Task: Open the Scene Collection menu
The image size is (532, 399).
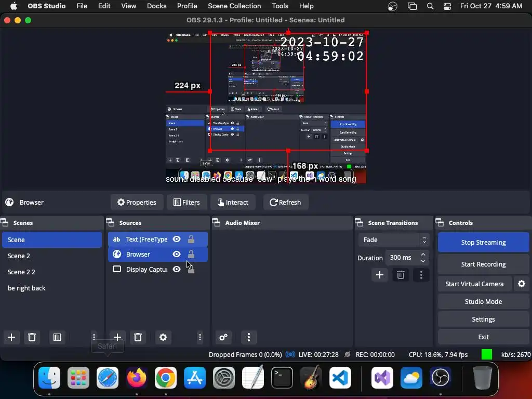Action: (x=234, y=6)
